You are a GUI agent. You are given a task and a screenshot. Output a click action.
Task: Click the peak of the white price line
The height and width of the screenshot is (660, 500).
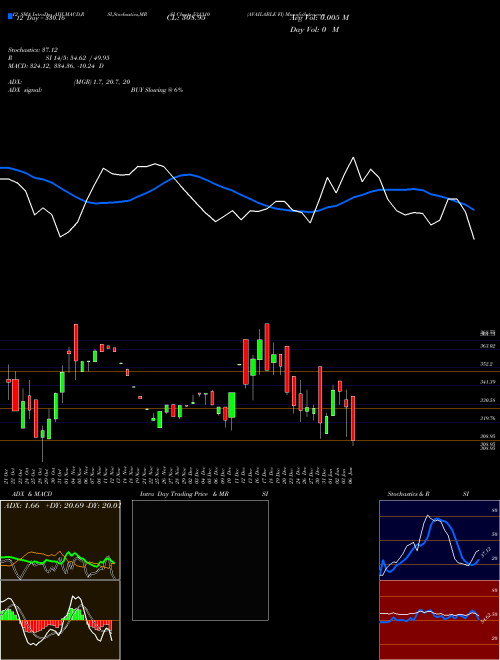coord(353,157)
